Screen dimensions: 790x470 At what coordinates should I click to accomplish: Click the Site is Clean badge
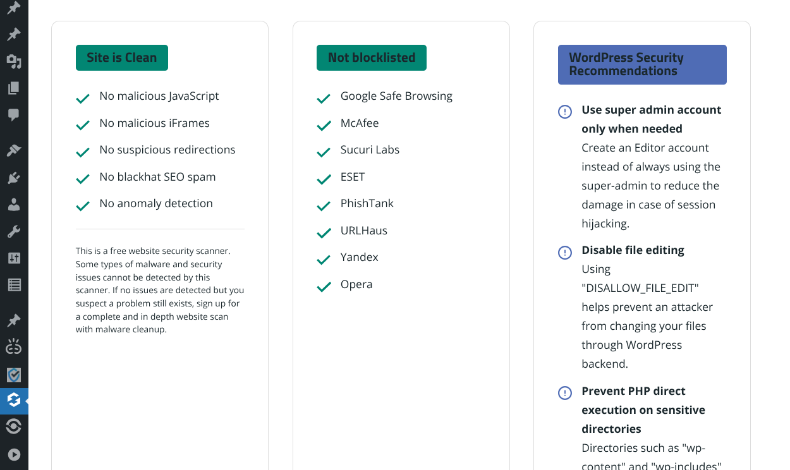(x=122, y=58)
